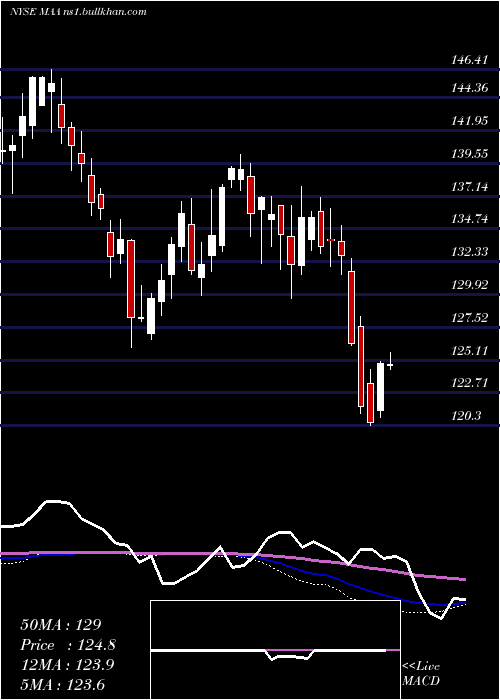Image resolution: width=500 pixels, height=700 pixels.
Task: Click the 120.3 price level label
Action: tap(467, 416)
